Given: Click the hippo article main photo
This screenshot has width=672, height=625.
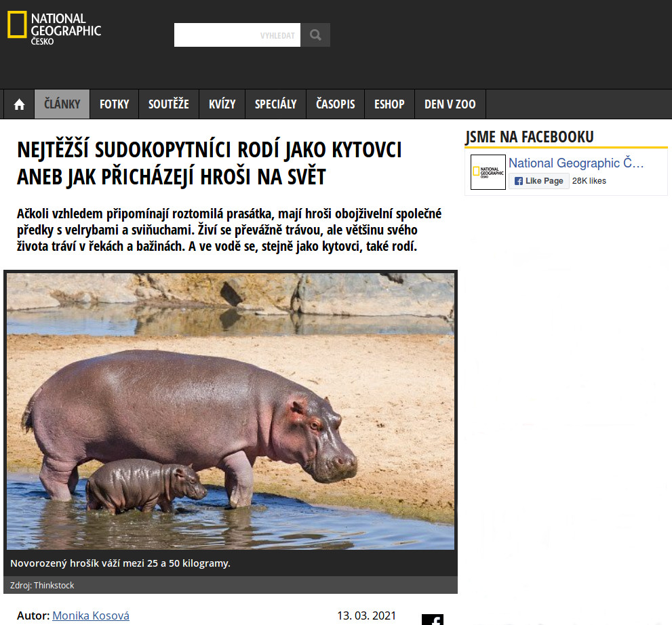Looking at the screenshot, I should click(x=231, y=411).
